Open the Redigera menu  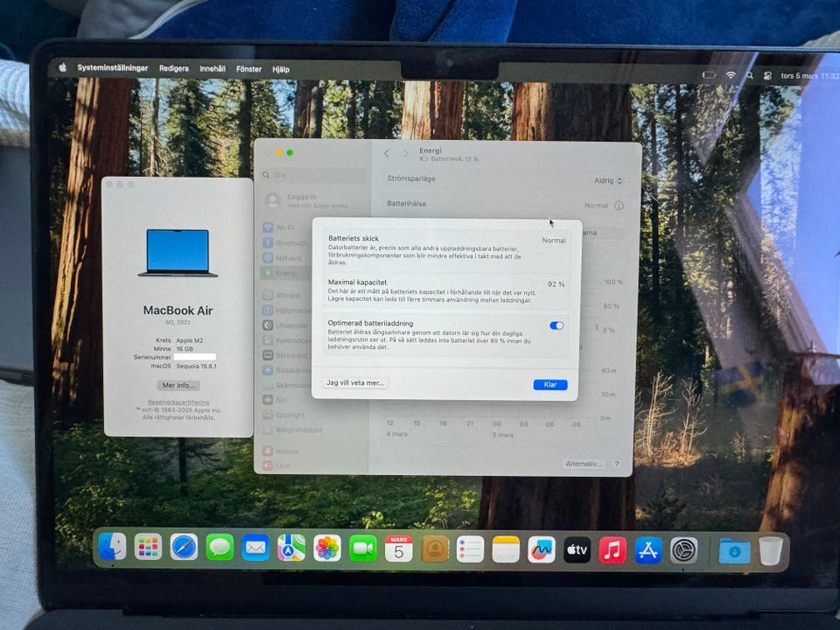click(173, 68)
